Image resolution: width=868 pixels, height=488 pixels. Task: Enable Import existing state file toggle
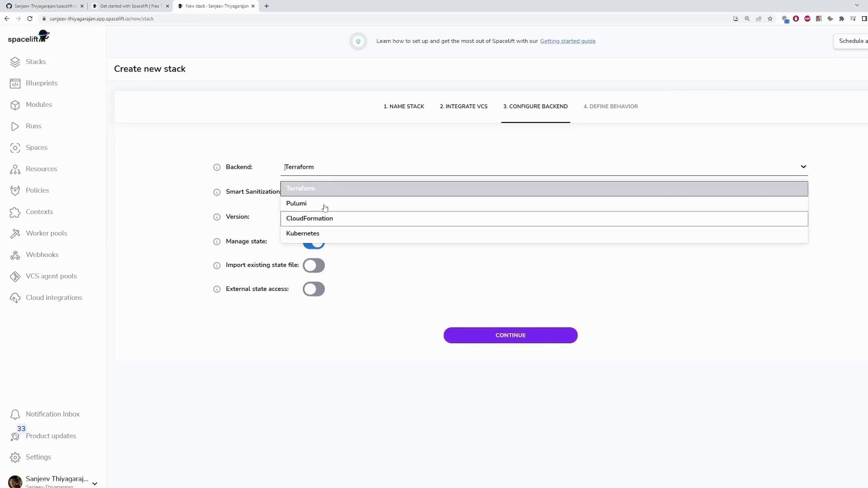click(x=314, y=266)
